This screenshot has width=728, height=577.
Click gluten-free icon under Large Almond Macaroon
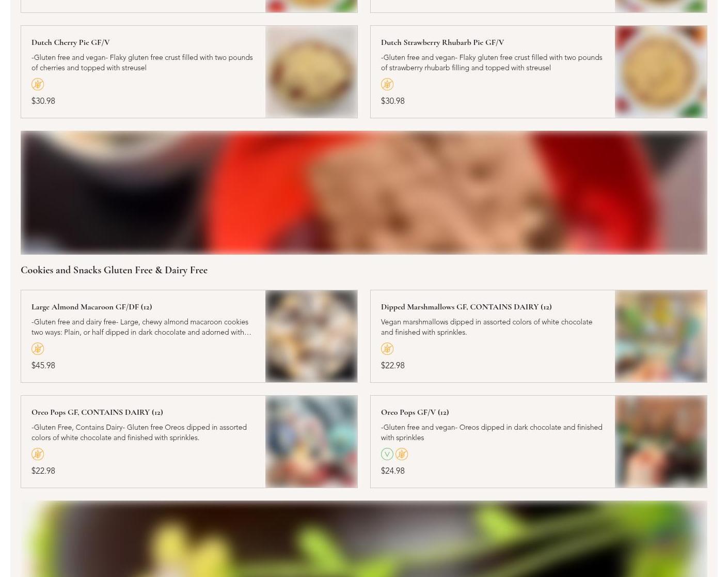point(38,349)
